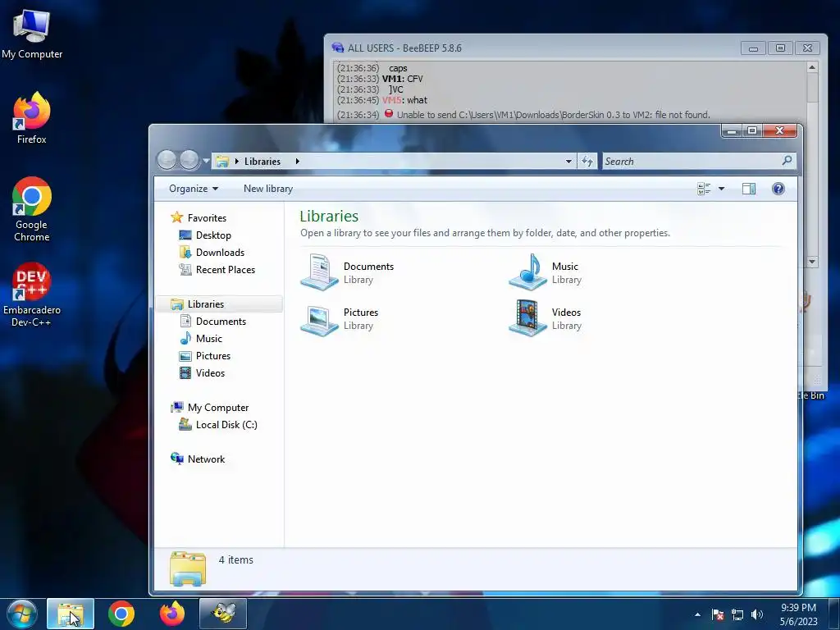Click the network tray icon
840x630 pixels.
[737, 615]
